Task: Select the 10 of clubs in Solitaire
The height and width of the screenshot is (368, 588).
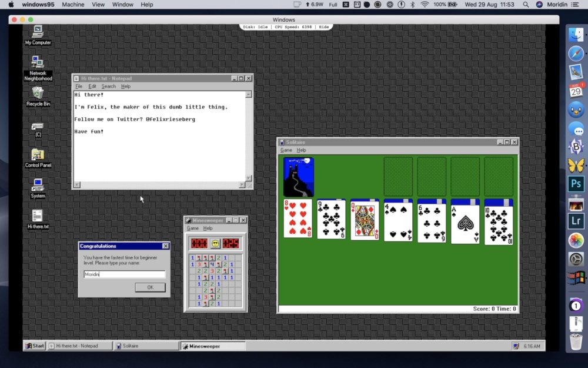Action: [499, 226]
